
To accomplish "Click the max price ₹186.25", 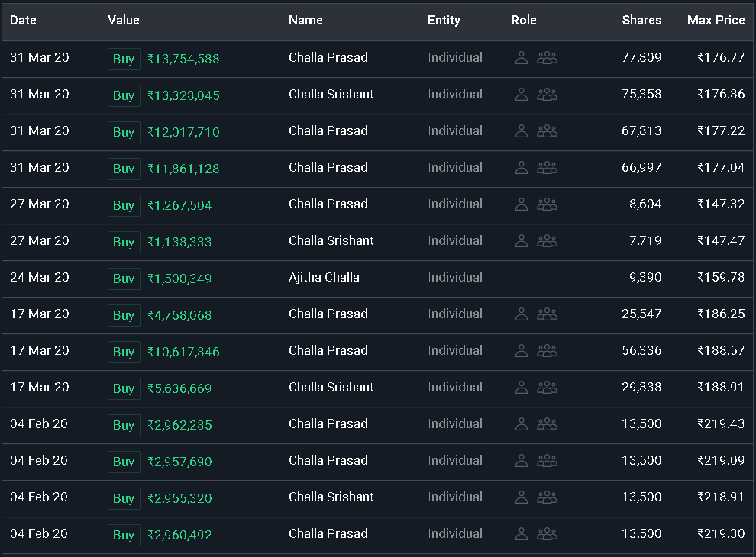I will pos(722,314).
